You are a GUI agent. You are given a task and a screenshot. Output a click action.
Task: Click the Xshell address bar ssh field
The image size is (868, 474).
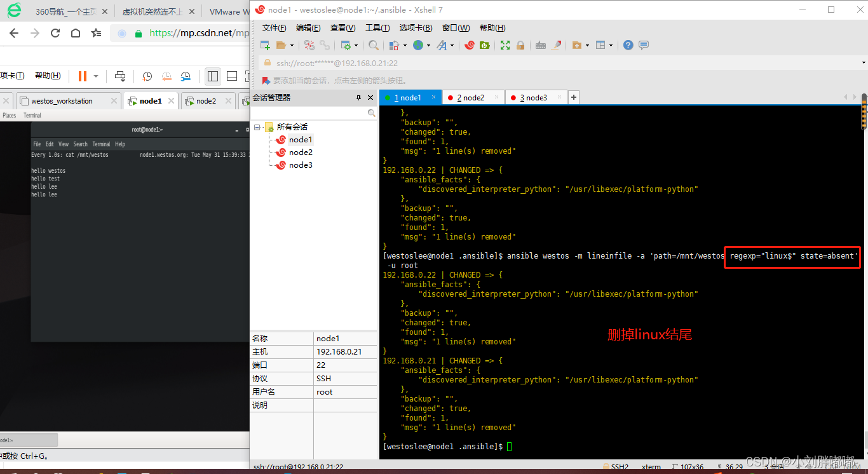pos(562,63)
